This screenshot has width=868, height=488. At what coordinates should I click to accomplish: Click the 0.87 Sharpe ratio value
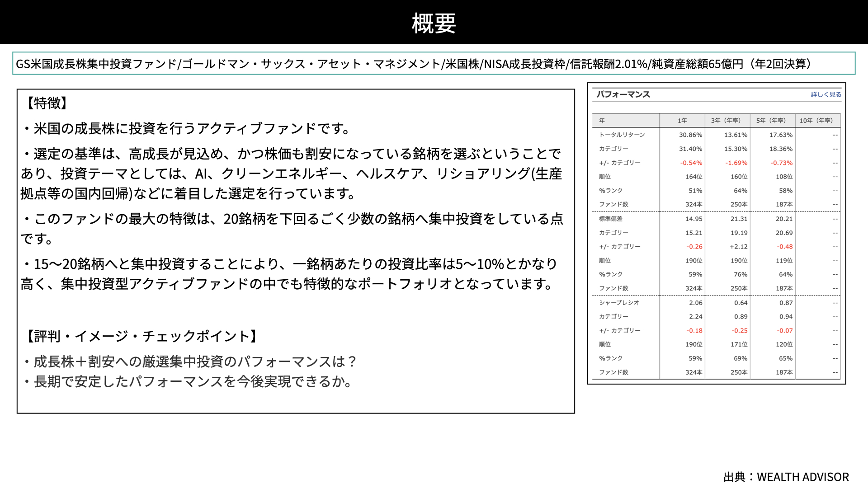tap(786, 303)
